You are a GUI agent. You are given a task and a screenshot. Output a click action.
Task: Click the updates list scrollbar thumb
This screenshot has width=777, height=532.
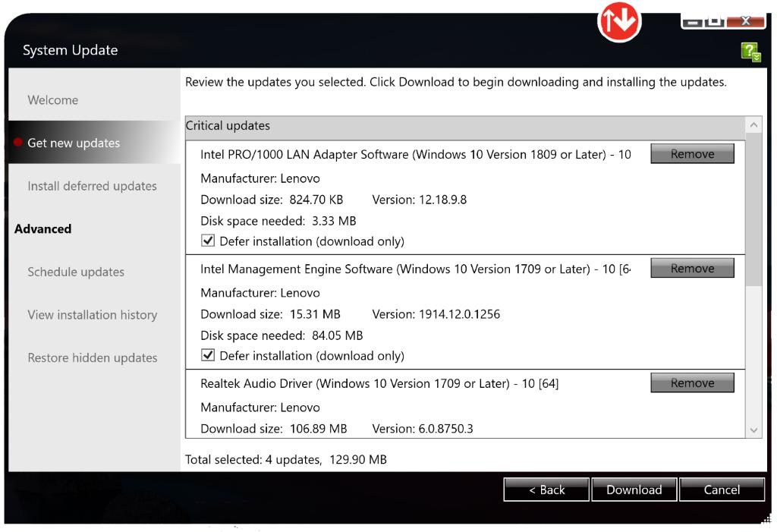coord(753,205)
